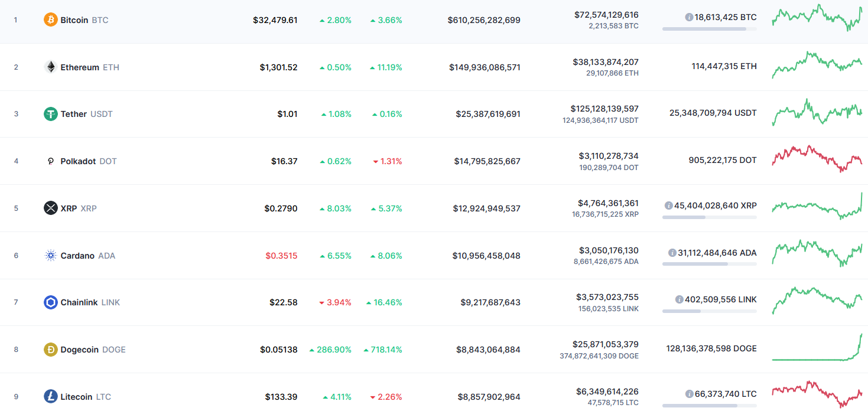Image resolution: width=868 pixels, height=411 pixels.
Task: Click the info icon beside Litecoin supply
Action: coord(690,394)
